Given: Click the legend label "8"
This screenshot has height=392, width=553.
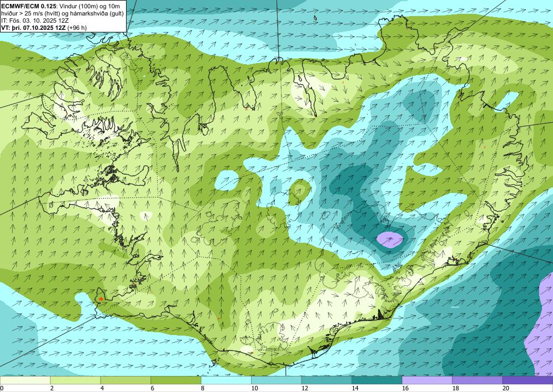Looking at the screenshot, I should (202, 388).
